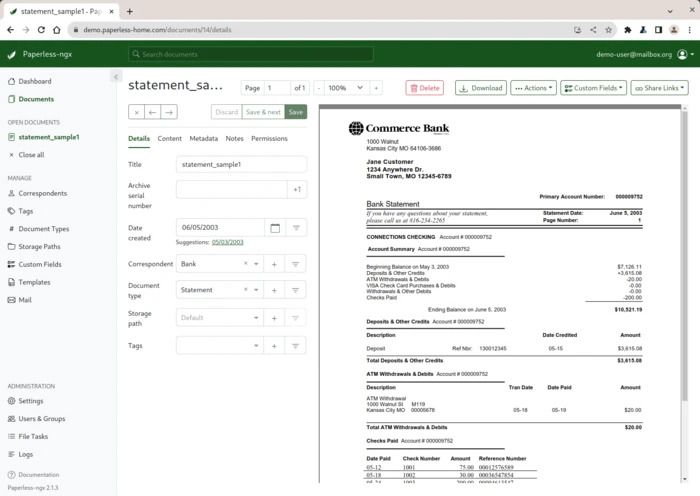Add a new Document type with plus
This screenshot has width=700, height=496.
(274, 290)
